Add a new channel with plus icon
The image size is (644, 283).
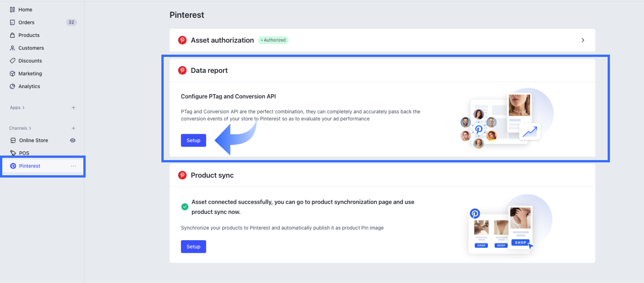click(x=73, y=128)
